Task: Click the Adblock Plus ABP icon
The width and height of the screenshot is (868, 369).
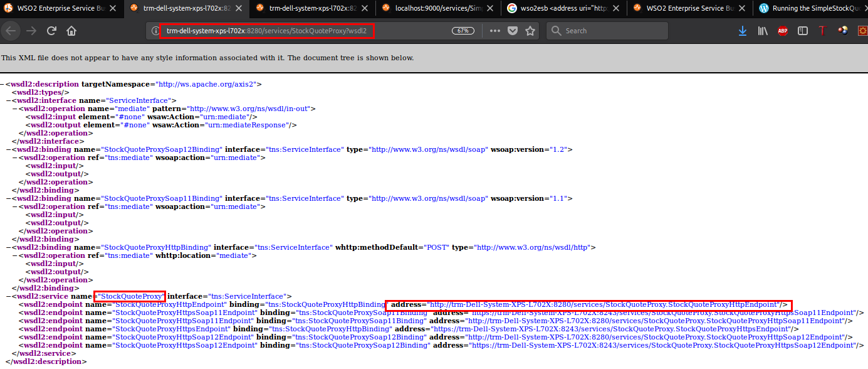Action: [783, 31]
